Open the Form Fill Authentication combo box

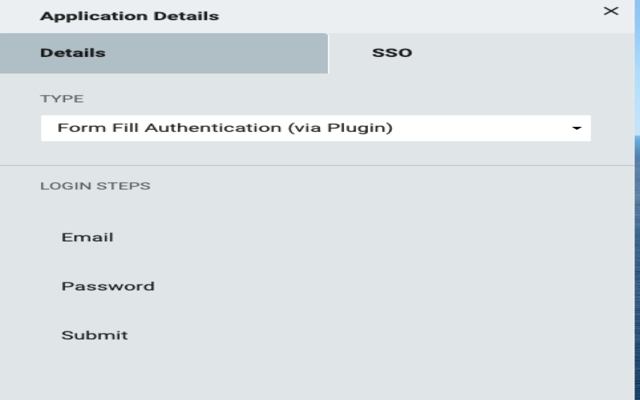[300, 128]
